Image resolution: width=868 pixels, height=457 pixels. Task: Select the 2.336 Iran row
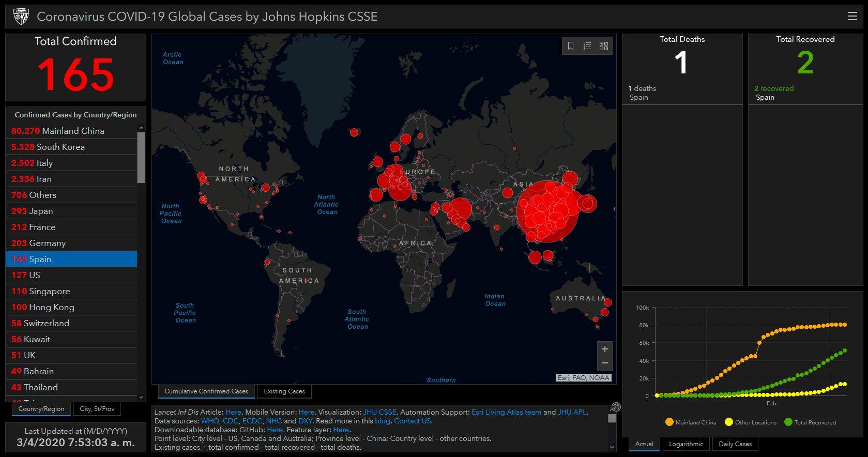click(71, 179)
